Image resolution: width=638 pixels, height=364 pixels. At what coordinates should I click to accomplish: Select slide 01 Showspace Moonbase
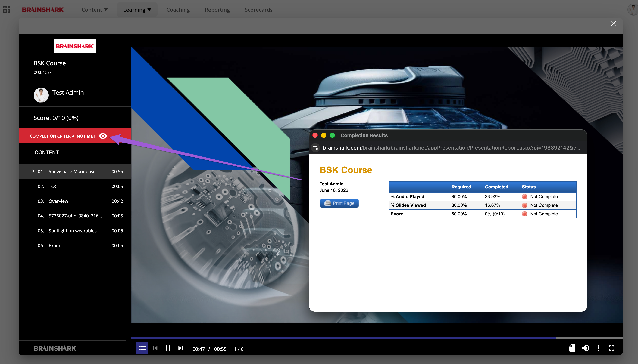(75, 171)
